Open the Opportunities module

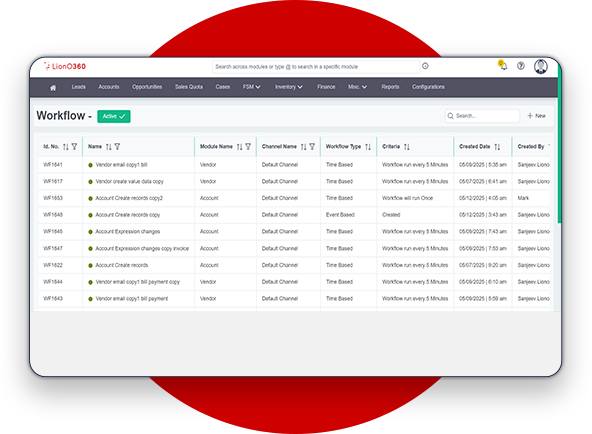pyautogui.click(x=147, y=87)
